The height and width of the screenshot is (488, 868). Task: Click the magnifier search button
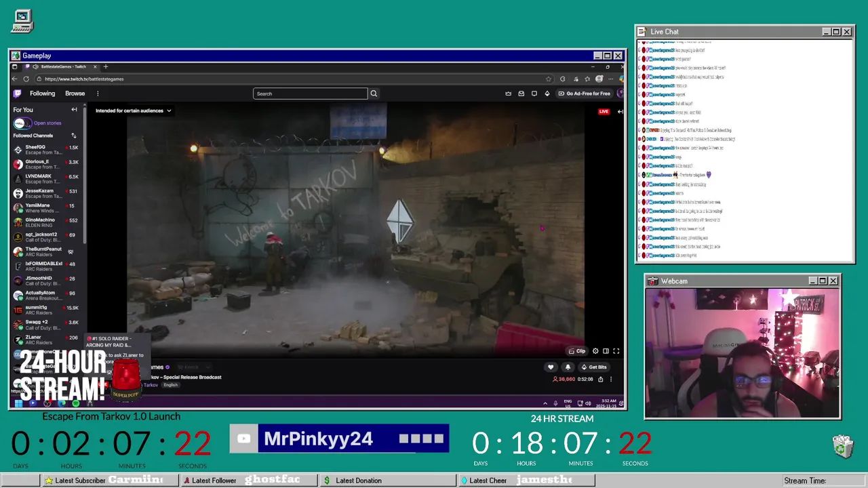coord(374,94)
